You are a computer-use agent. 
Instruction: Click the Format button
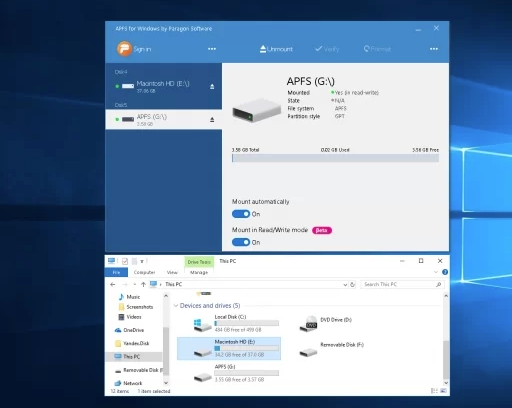(377, 49)
